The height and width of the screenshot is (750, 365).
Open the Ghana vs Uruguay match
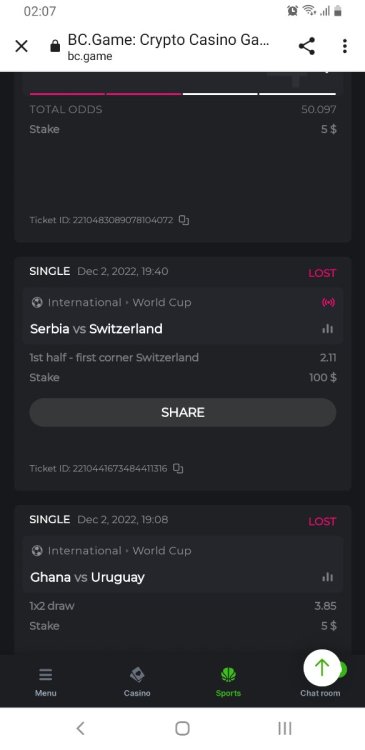click(87, 577)
